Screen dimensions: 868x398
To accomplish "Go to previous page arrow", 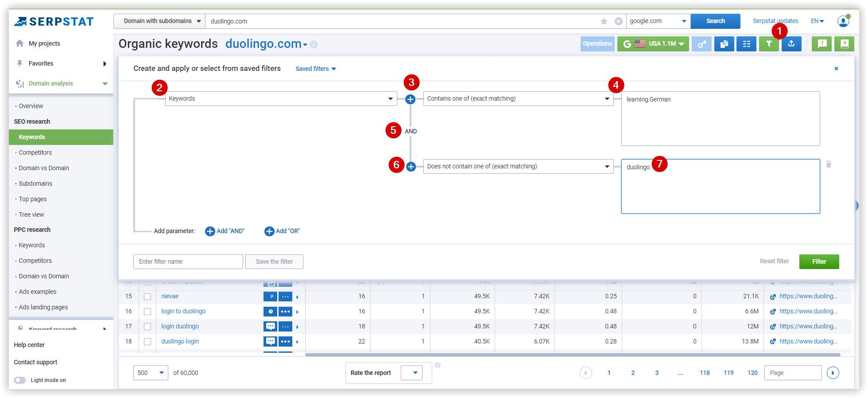I will click(x=586, y=373).
